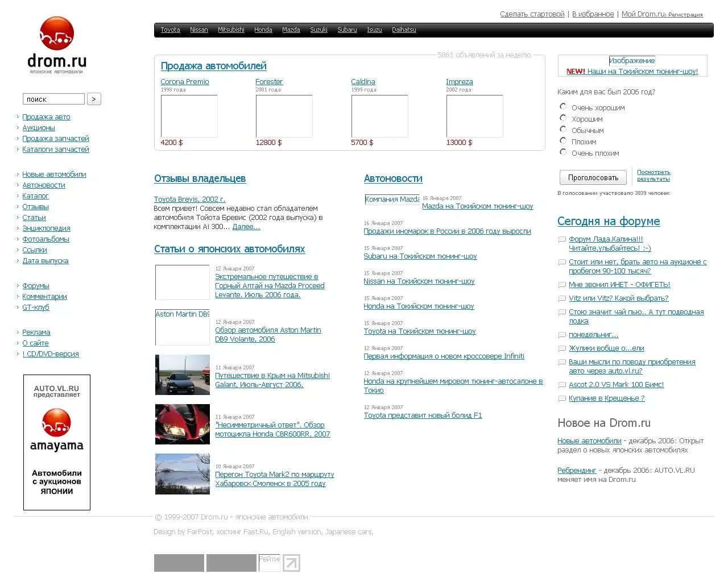Click the speech bubble icon beside понедельниг
The image size is (728, 582).
coord(562,335)
